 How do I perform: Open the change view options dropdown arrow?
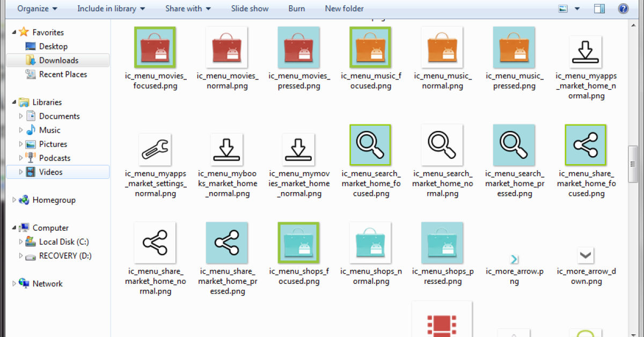click(577, 9)
